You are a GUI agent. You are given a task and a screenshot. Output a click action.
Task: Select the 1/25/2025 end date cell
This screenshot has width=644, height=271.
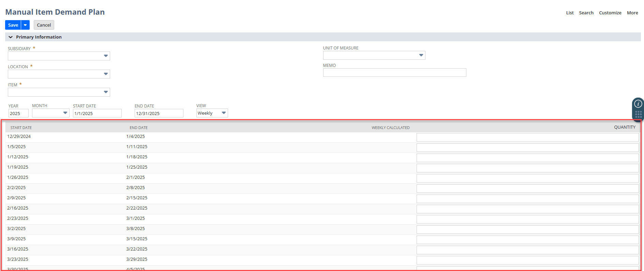(x=137, y=167)
